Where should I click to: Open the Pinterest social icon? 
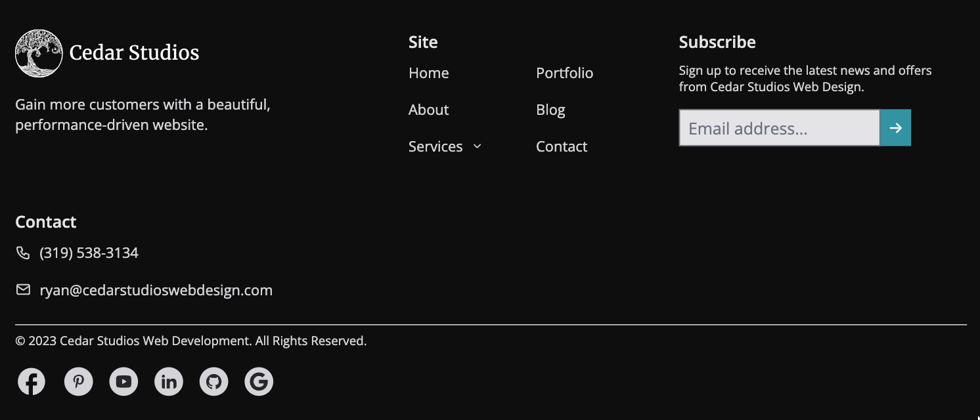pos(78,381)
